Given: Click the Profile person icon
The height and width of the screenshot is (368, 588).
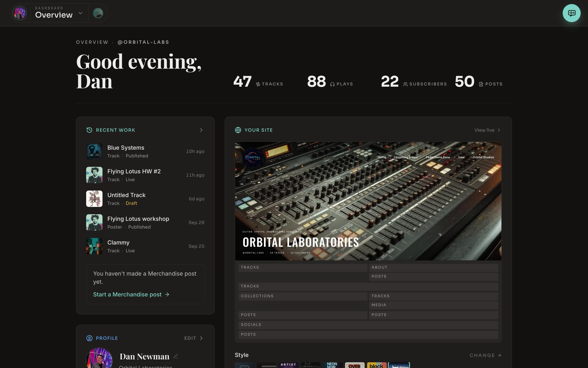Looking at the screenshot, I should click(x=89, y=338).
